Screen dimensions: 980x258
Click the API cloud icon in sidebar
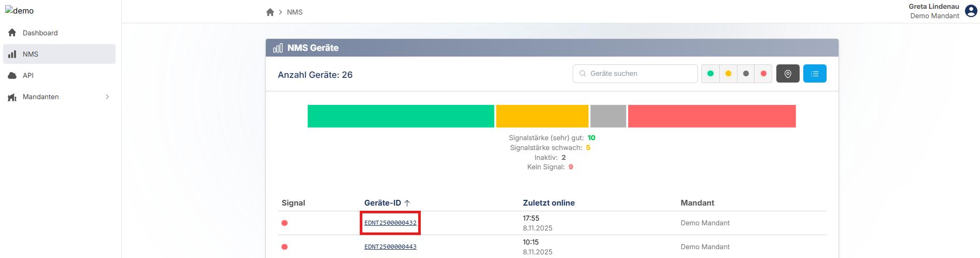click(12, 75)
